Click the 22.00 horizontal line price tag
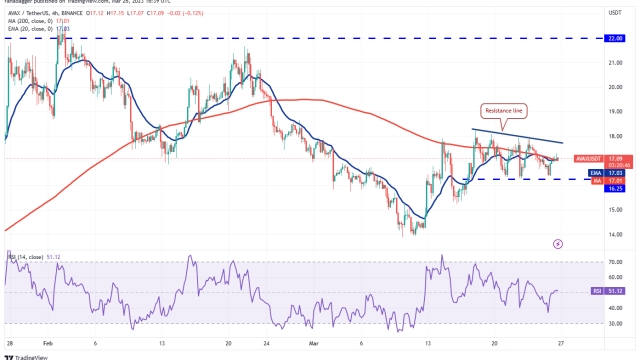 pyautogui.click(x=615, y=38)
